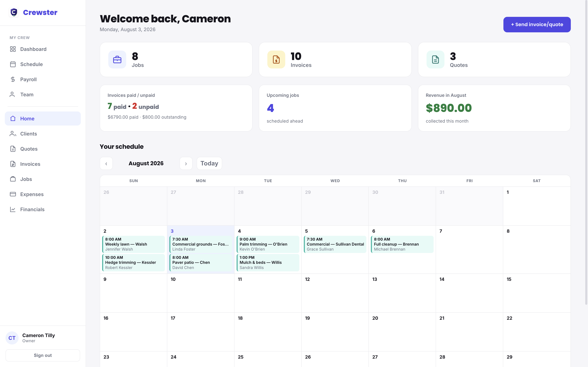Click the Payroll dollar icon
The image size is (588, 367).
tap(13, 79)
